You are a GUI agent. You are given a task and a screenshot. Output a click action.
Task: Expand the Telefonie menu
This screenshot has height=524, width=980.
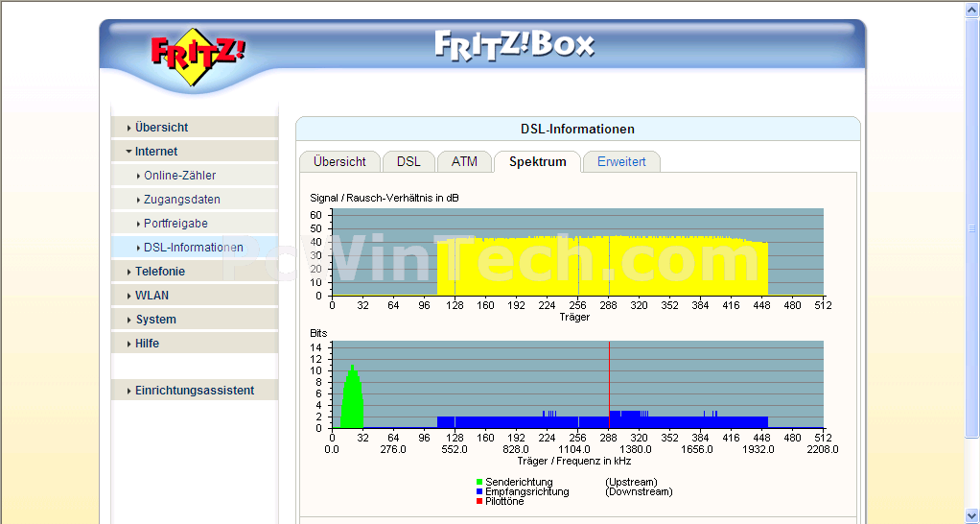tap(195, 272)
